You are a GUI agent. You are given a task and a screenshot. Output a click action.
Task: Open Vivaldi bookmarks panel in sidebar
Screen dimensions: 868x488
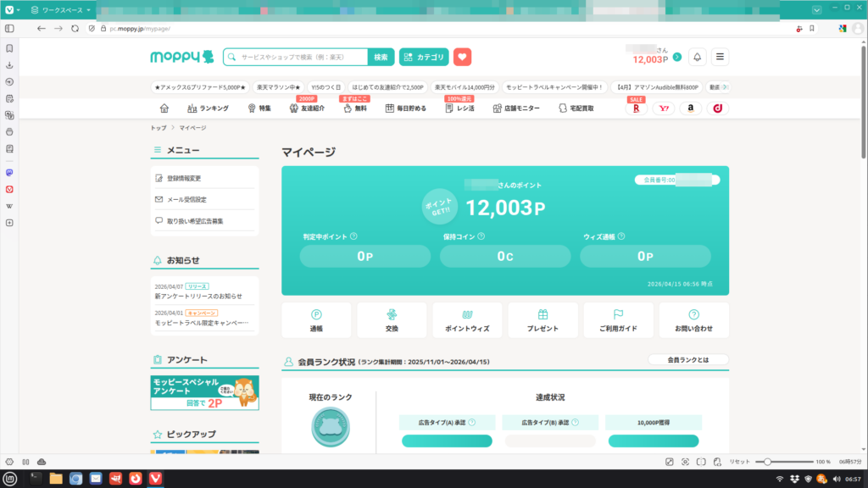point(9,48)
